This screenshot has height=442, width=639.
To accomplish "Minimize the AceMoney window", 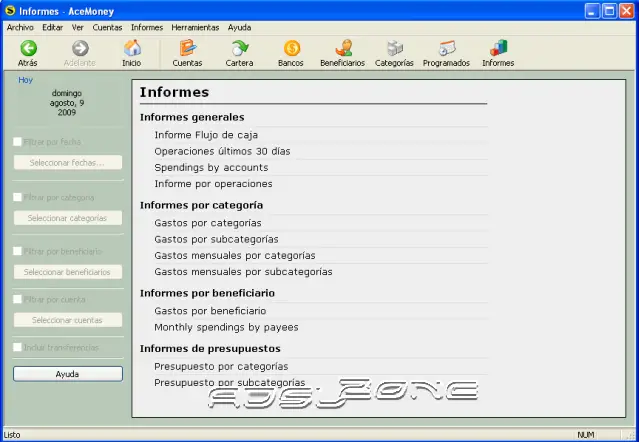I will (x=593, y=11).
